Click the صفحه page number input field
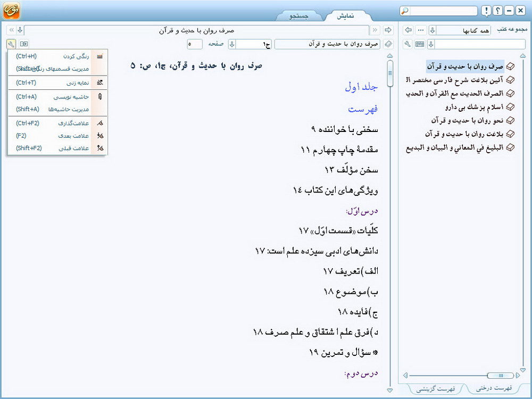 [x=194, y=44]
